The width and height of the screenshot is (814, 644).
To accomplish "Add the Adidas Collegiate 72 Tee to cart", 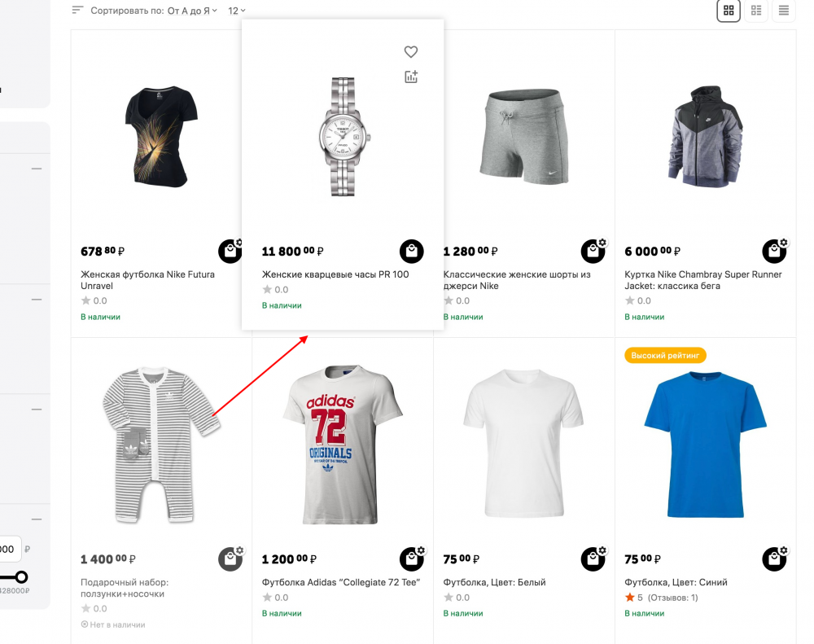I will 411,559.
